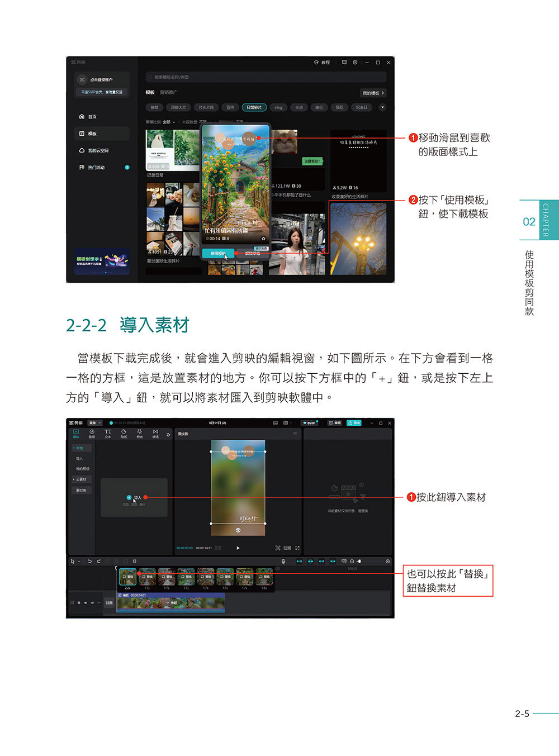Open the settings gear in the title bar

pyautogui.click(x=354, y=63)
